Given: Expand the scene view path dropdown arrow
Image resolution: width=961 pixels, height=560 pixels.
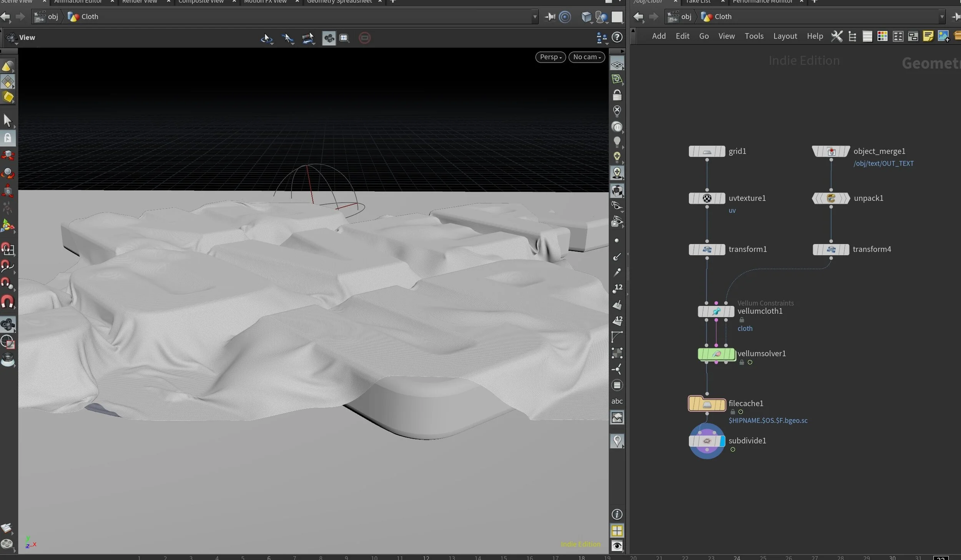Looking at the screenshot, I should tap(535, 17).
